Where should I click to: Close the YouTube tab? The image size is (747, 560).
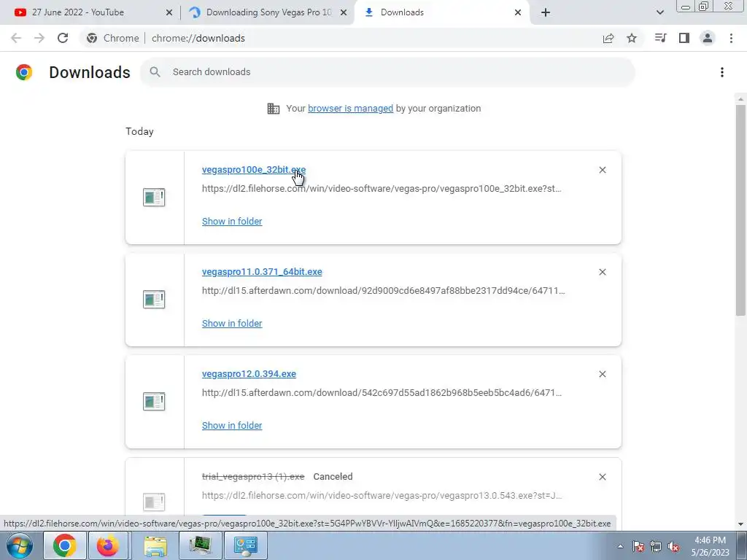169,12
